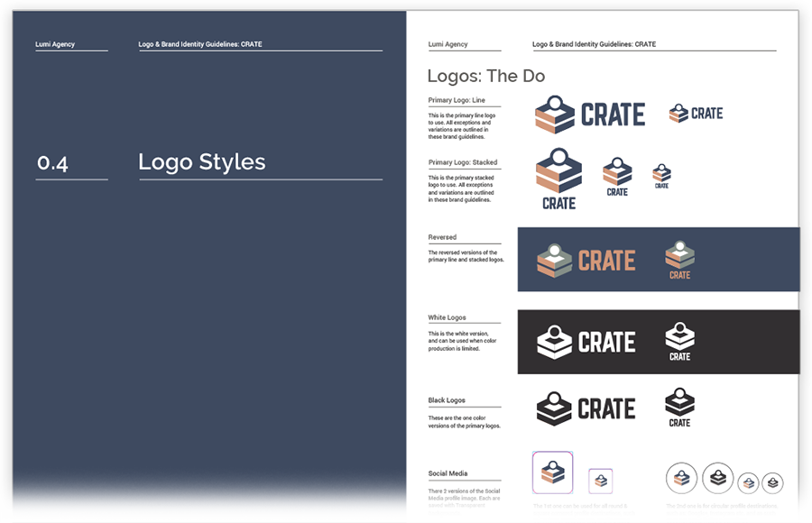Select the largest stacked CRATE logo
The height and width of the screenshot is (523, 812).
pyautogui.click(x=558, y=179)
